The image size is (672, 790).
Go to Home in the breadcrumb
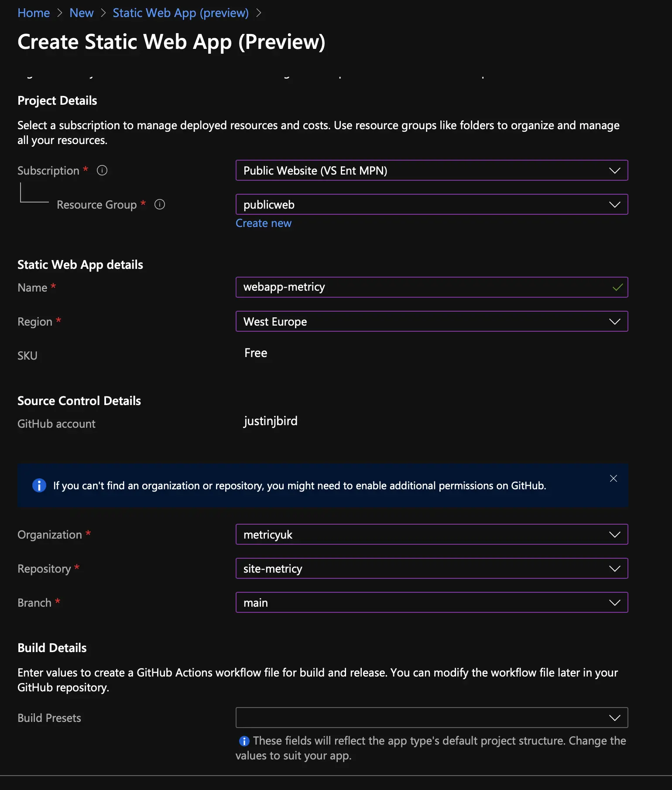pyautogui.click(x=34, y=13)
